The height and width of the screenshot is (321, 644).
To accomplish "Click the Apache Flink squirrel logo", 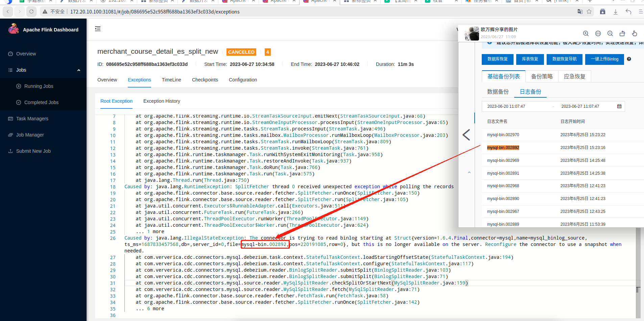I will (x=14, y=29).
